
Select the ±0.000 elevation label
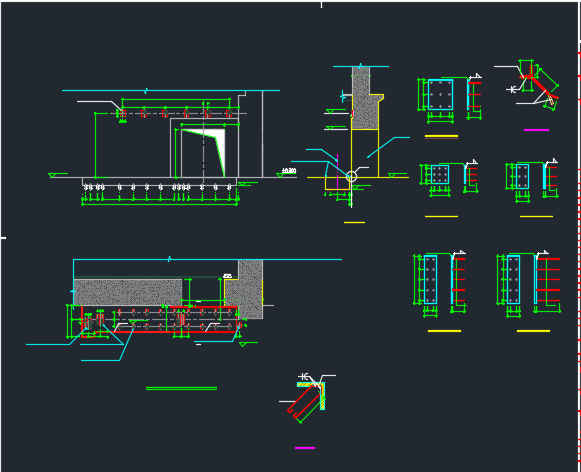pos(289,171)
